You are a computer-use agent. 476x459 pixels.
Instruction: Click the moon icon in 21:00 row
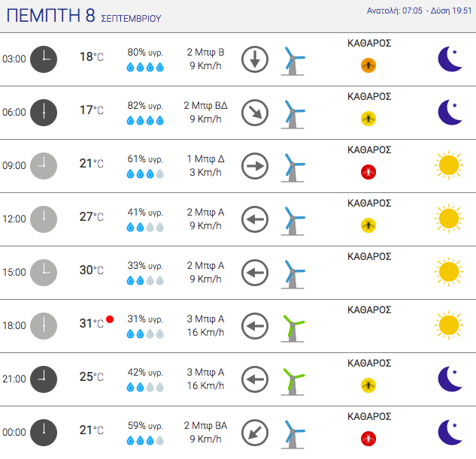[x=450, y=379]
